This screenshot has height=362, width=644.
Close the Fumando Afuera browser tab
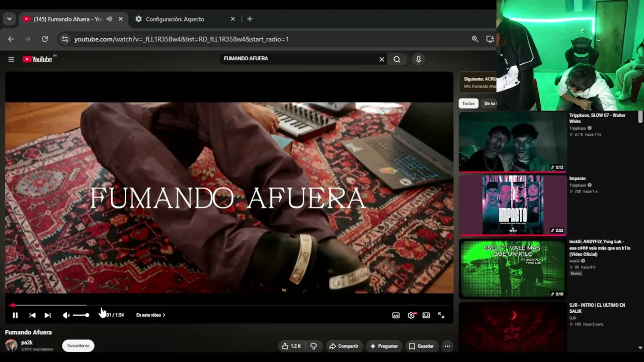121,19
